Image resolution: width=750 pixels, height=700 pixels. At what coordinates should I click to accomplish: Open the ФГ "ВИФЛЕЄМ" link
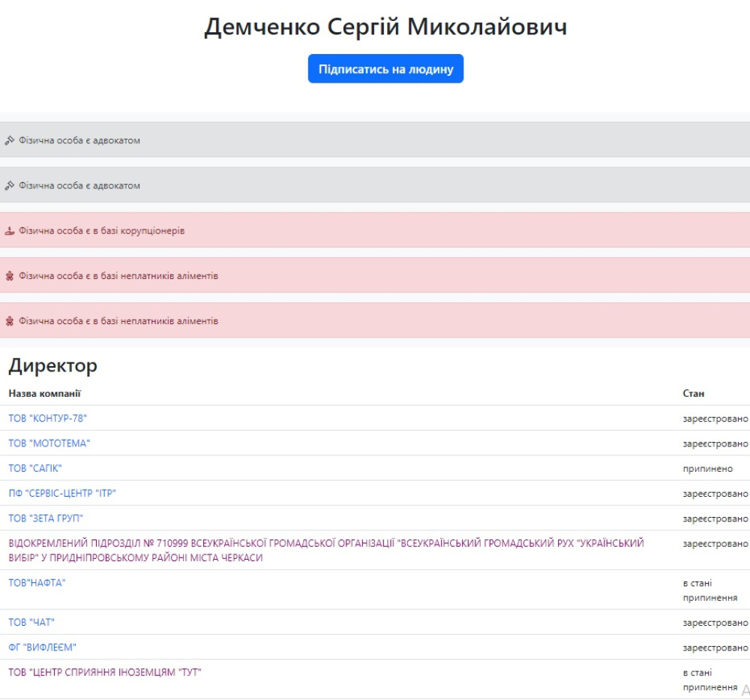(x=43, y=647)
